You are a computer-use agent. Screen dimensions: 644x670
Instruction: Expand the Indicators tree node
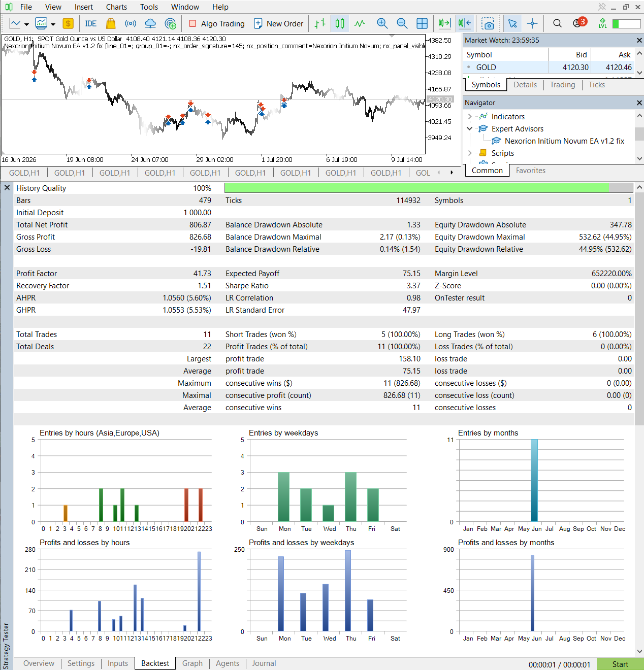click(469, 116)
